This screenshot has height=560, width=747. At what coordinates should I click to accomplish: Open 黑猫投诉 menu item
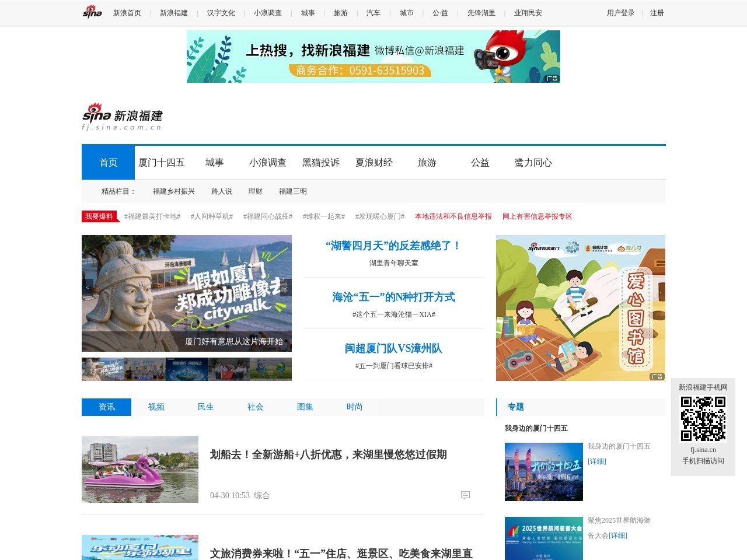pyautogui.click(x=321, y=162)
